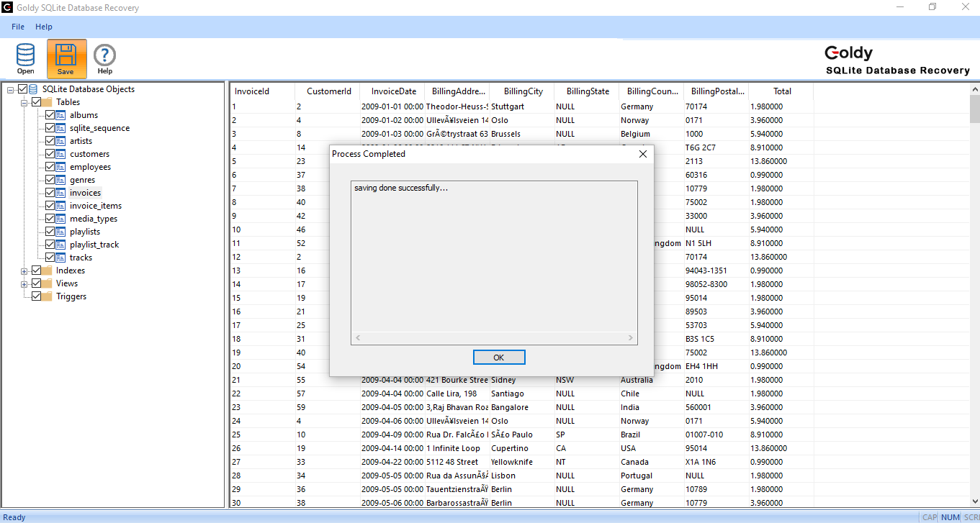Open the Help menu
The width and height of the screenshot is (980, 523).
pyautogui.click(x=44, y=27)
